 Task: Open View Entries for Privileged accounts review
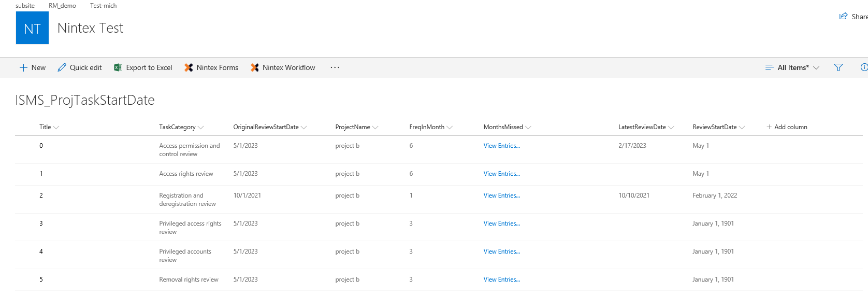click(502, 252)
